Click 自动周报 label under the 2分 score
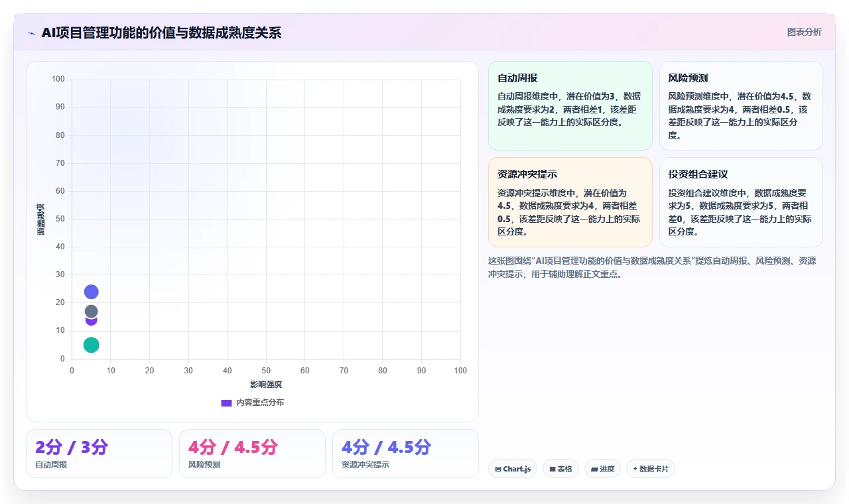 [x=51, y=465]
